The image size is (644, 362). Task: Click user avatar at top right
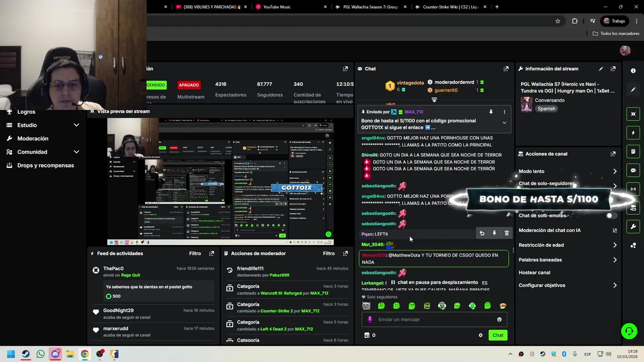click(x=625, y=50)
